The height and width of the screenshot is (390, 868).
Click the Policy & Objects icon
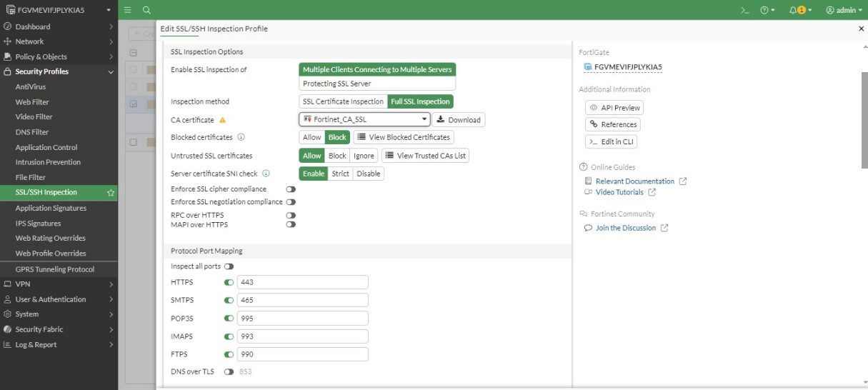pyautogui.click(x=8, y=56)
